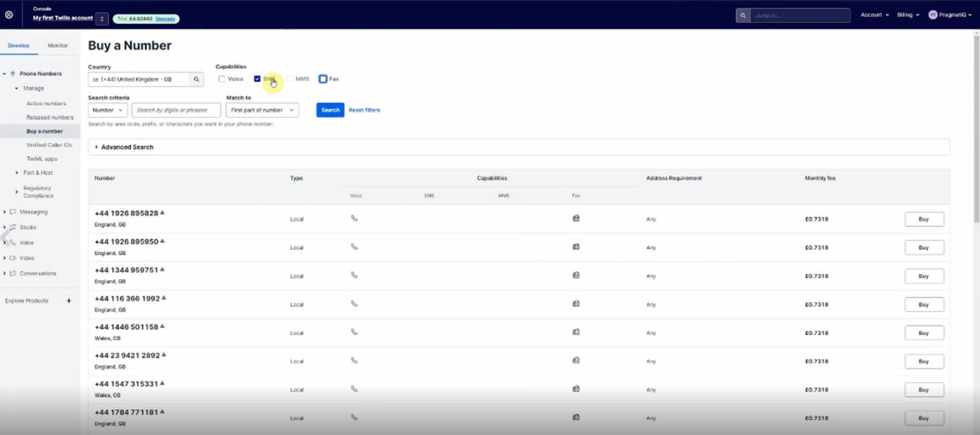Screen dimensions: 980x435
Task: Click the Search by digits or phrases field
Action: pyautogui.click(x=176, y=110)
